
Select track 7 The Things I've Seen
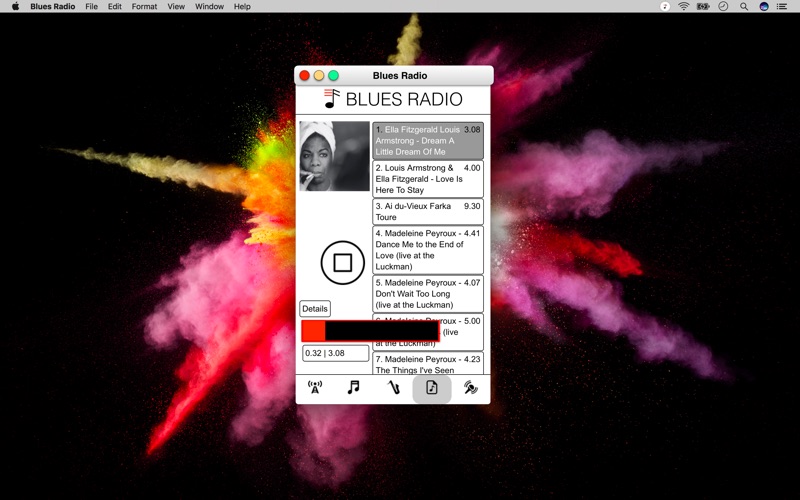428,364
